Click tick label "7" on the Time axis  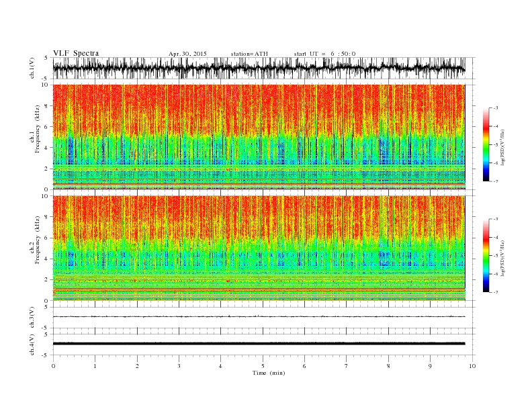click(347, 366)
